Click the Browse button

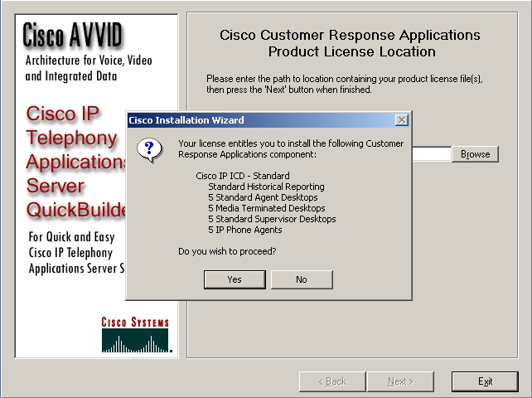(x=475, y=154)
